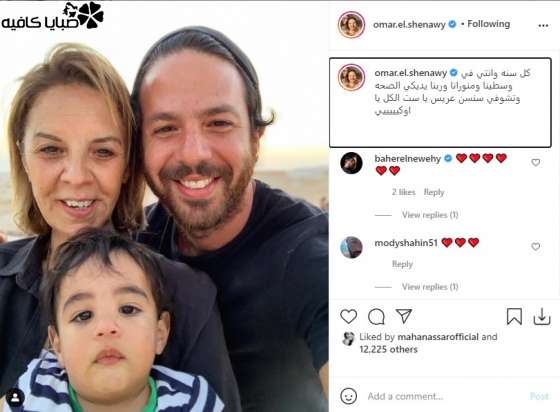Download the post with the download arrow icon
This screenshot has height=412, width=560.
click(542, 316)
